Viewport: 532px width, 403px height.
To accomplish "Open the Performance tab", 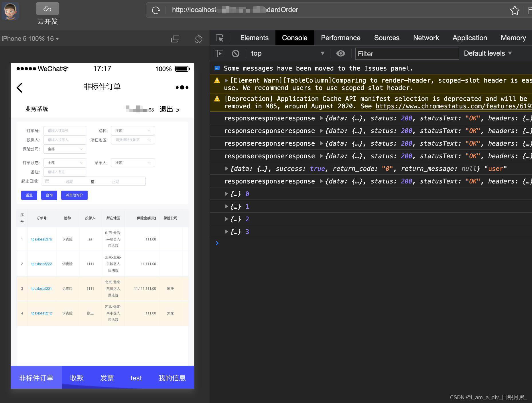I will point(340,38).
